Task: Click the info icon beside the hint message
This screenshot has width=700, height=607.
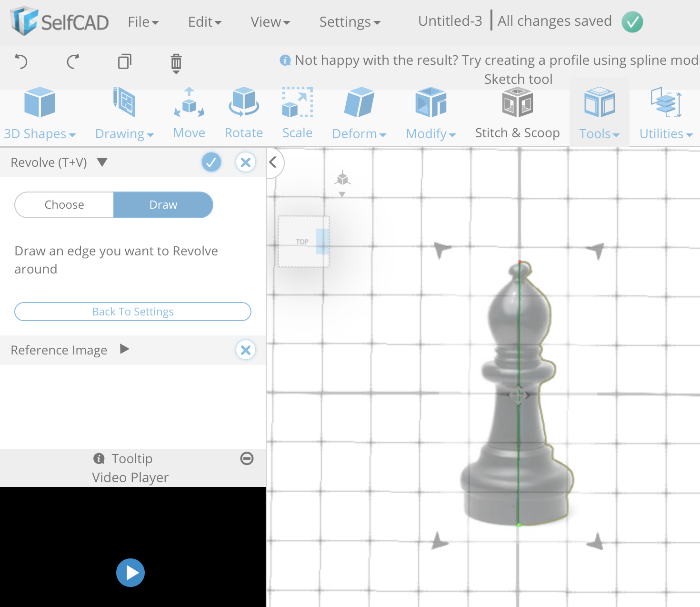Action: [x=285, y=60]
